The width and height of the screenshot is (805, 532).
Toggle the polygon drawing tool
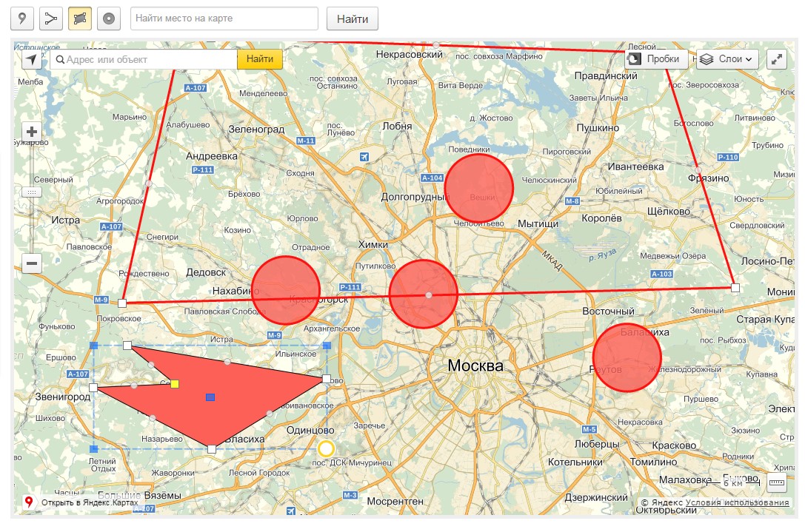(79, 18)
